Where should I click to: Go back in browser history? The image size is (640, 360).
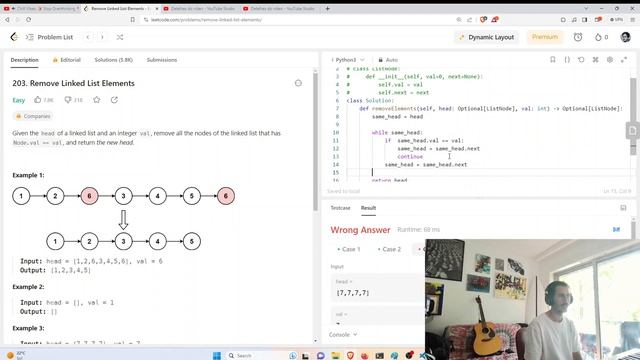tap(7, 20)
